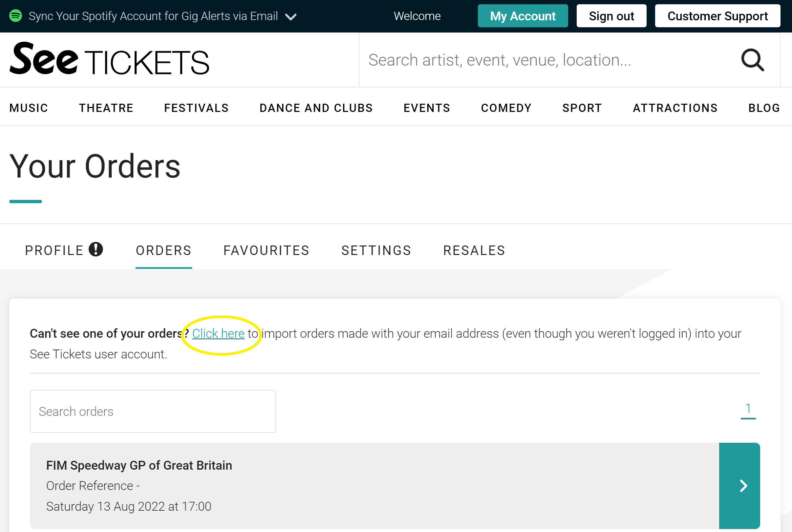The image size is (792, 532).
Task: Click the Profile alert exclamation icon
Action: point(96,249)
